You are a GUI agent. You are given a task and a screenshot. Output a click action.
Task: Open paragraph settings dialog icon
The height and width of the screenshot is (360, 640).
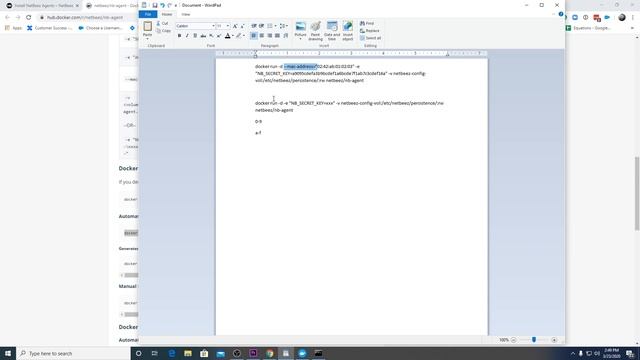pyautogui.click(x=286, y=36)
